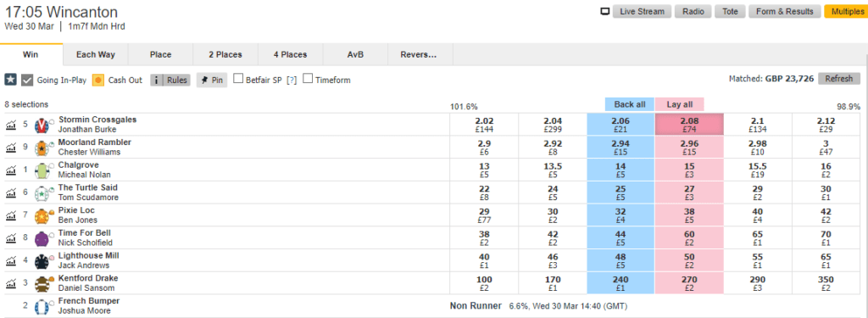The image size is (868, 318).
Task: Click the Rules info icon
Action: 157,80
